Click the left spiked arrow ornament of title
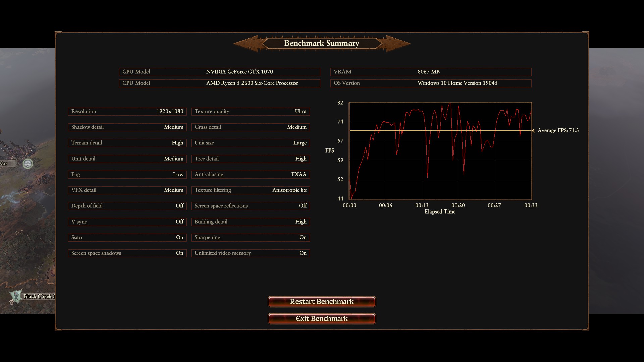644x362 pixels. coord(247,44)
